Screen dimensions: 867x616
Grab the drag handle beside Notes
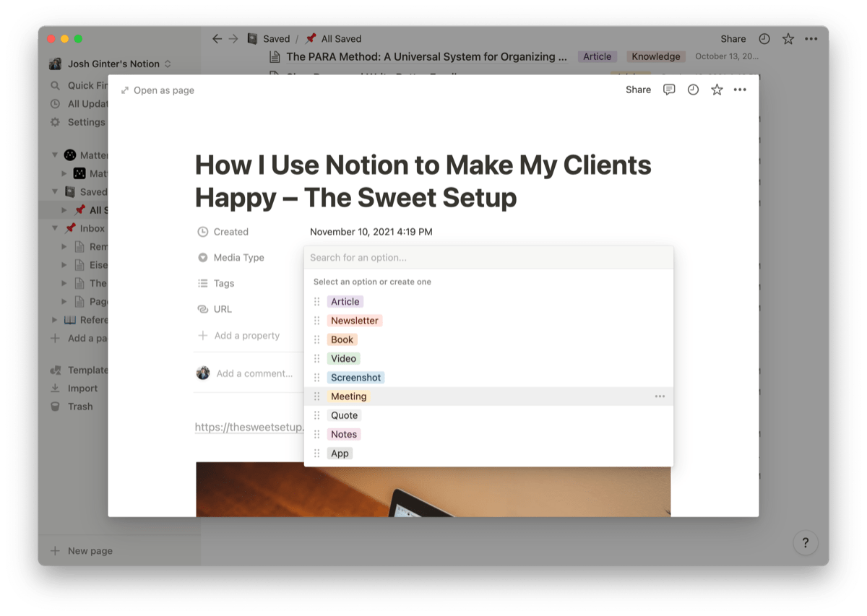(x=316, y=434)
